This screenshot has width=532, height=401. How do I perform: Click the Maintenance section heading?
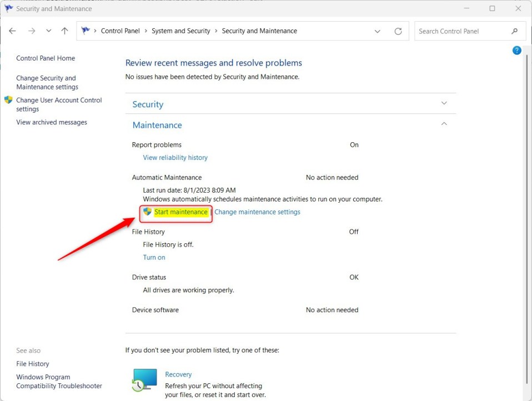coord(157,125)
